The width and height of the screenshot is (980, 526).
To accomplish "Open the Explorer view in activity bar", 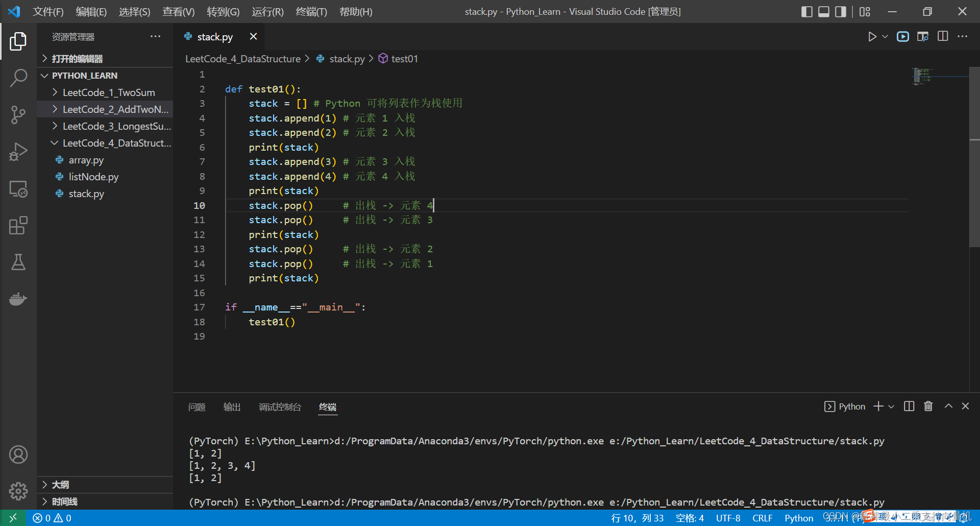I will click(x=18, y=41).
